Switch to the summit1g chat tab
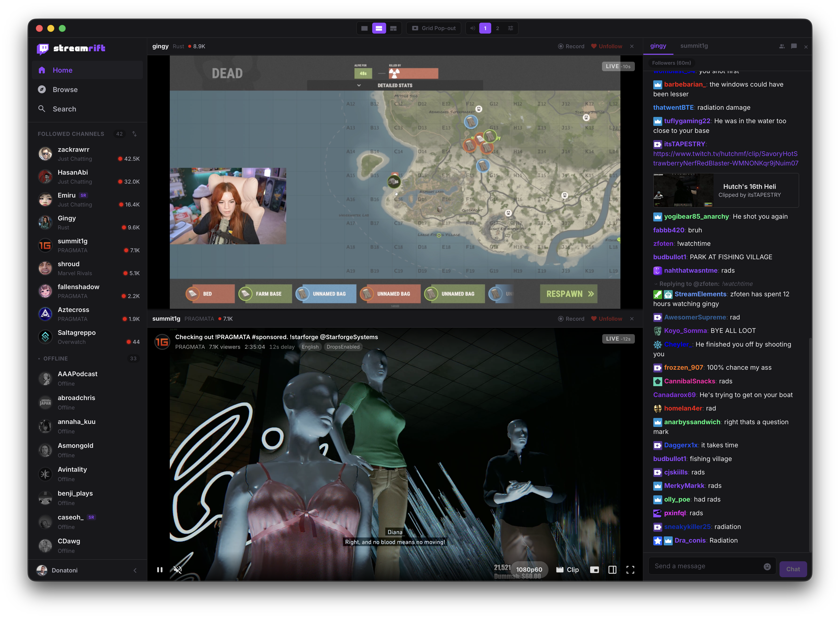 pos(694,46)
